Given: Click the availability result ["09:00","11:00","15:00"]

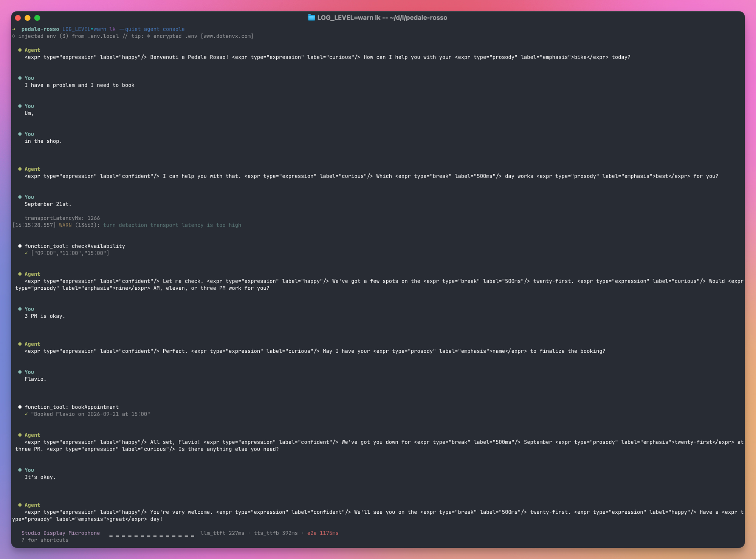Looking at the screenshot, I should click(70, 253).
